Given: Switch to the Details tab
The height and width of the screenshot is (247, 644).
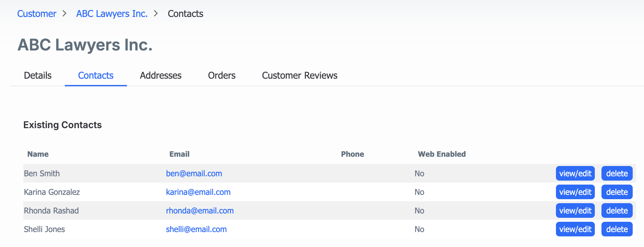Looking at the screenshot, I should (x=38, y=75).
